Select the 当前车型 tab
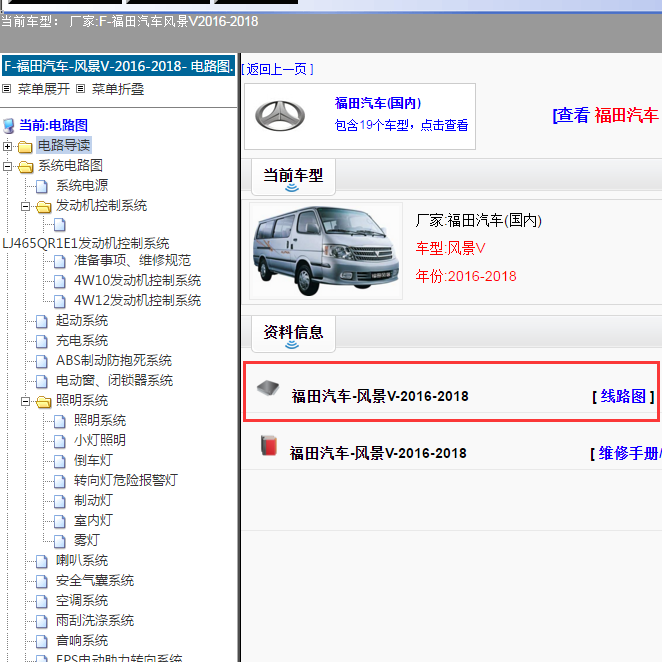Image resolution: width=662 pixels, height=662 pixels. pyautogui.click(x=293, y=176)
